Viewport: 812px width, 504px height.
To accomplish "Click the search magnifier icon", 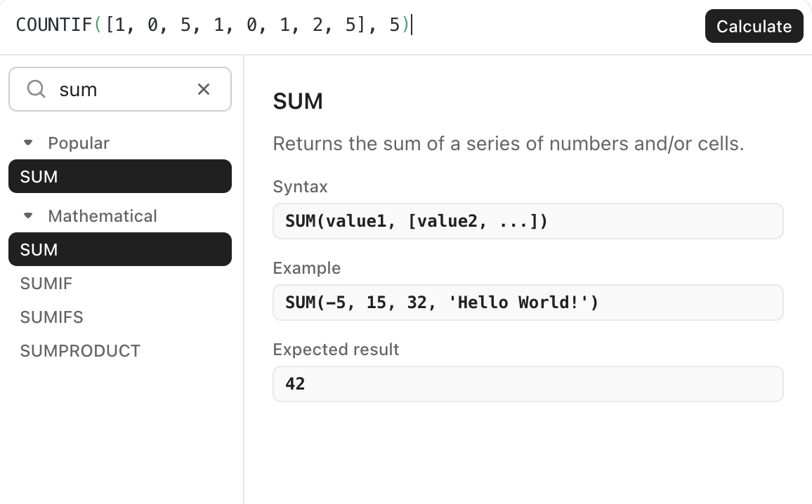I will point(35,89).
